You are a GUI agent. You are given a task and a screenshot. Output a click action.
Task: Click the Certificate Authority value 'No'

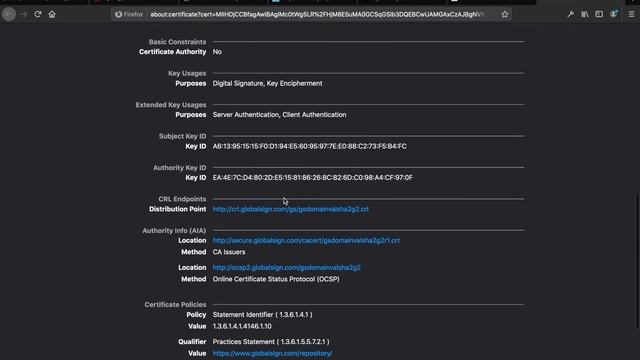coord(217,52)
